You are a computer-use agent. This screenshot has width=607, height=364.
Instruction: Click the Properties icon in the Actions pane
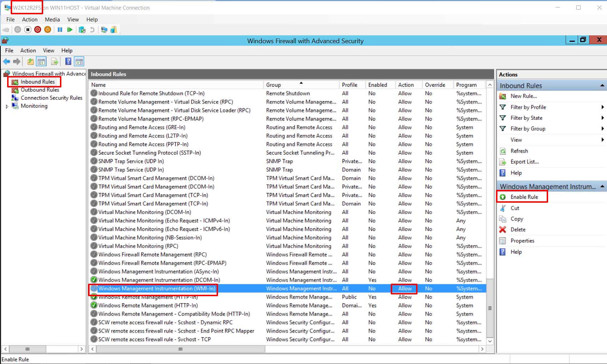tap(503, 241)
